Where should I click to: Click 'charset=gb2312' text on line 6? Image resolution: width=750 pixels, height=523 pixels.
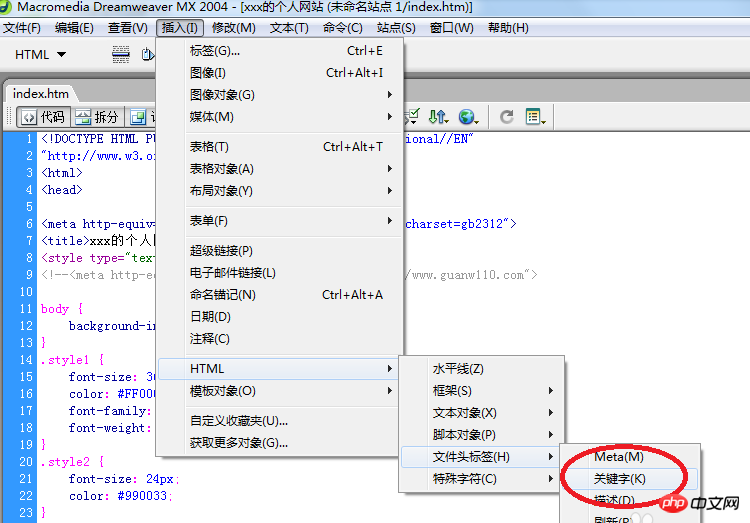454,224
